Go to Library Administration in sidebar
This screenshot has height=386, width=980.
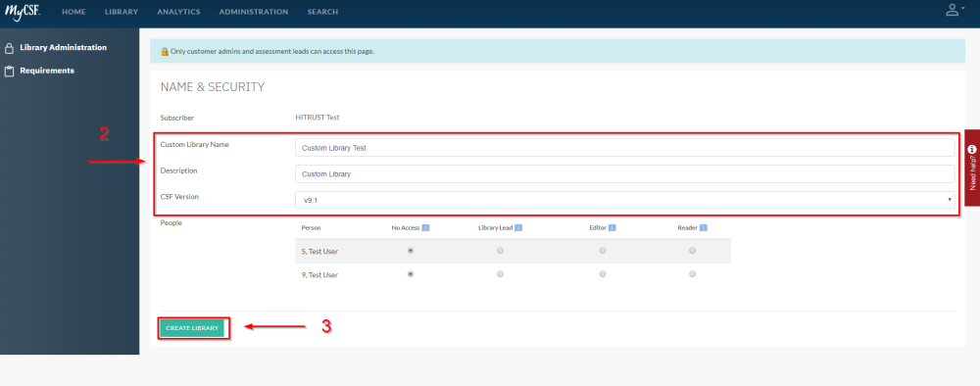coord(63,47)
